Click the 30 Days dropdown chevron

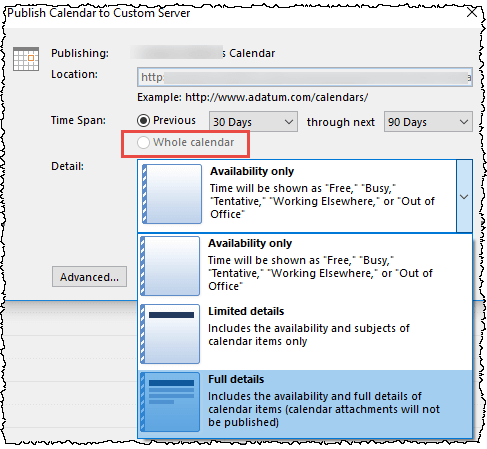289,122
